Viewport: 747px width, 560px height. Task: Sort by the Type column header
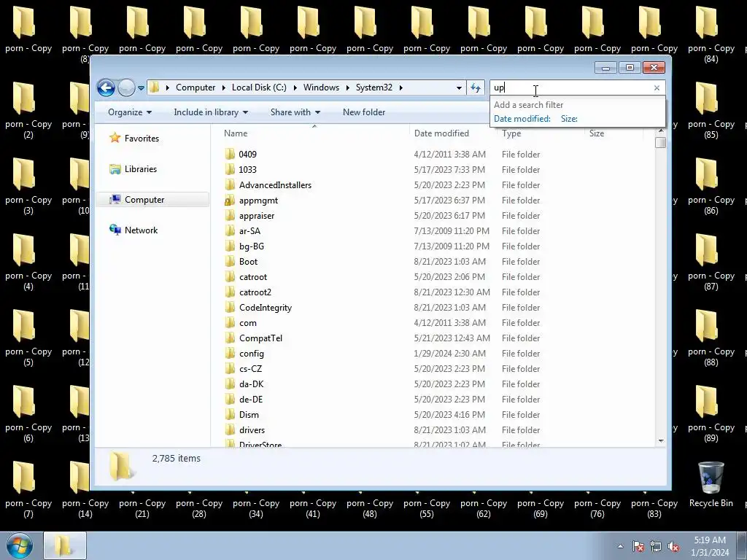click(x=511, y=133)
